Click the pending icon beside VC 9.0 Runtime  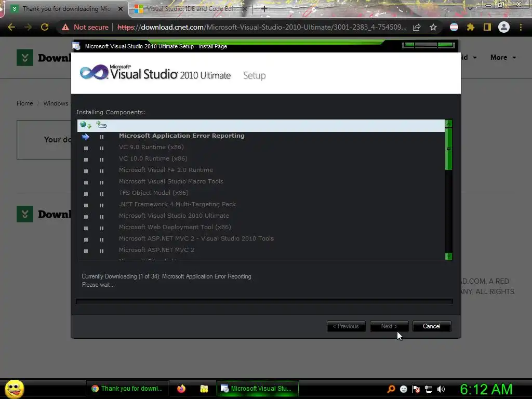(x=86, y=148)
